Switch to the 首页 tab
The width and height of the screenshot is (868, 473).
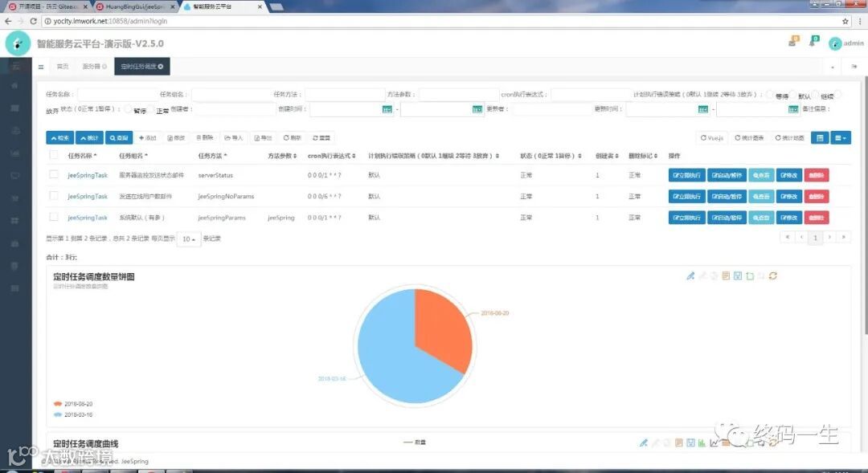(63, 67)
